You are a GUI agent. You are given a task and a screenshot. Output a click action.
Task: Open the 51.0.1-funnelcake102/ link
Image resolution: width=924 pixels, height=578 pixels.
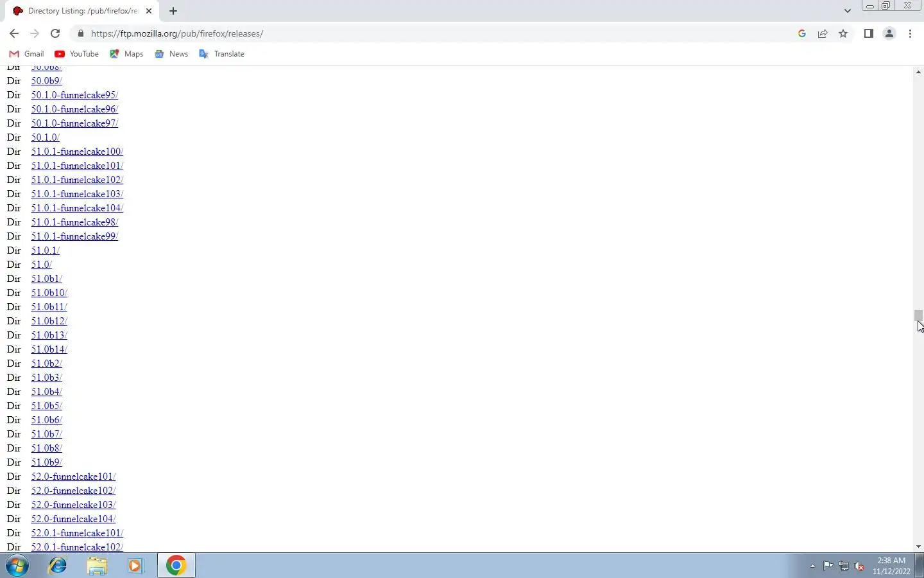click(x=78, y=180)
